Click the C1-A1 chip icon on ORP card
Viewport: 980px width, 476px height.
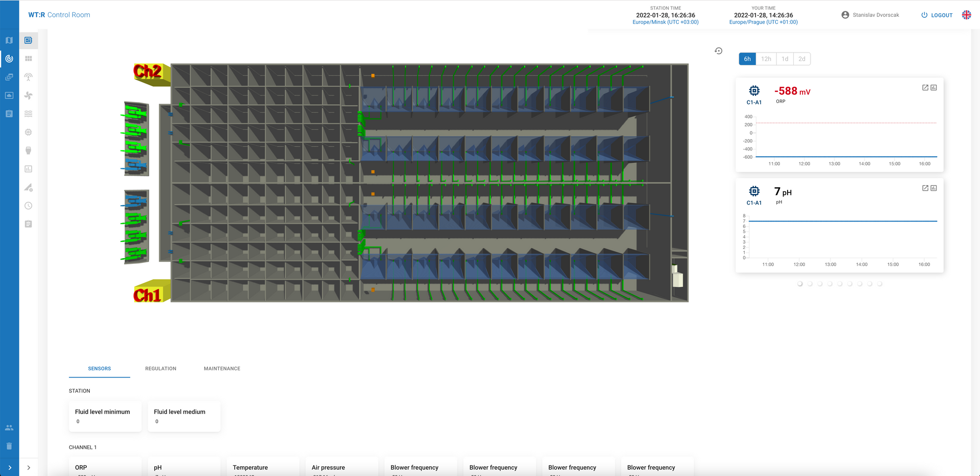click(x=754, y=91)
